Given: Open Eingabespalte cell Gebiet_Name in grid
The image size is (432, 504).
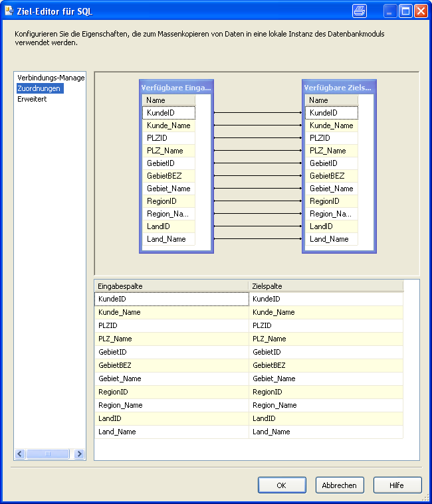Looking at the screenshot, I should pos(171,378).
